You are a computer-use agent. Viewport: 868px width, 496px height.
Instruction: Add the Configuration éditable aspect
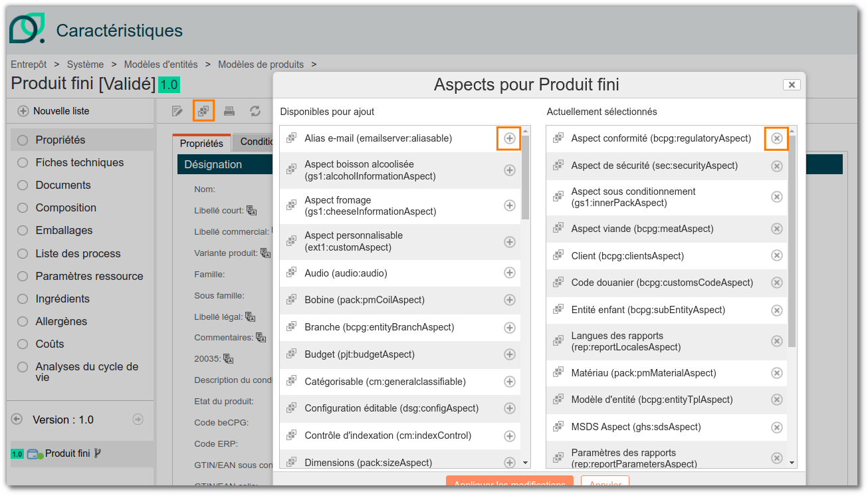tap(509, 409)
